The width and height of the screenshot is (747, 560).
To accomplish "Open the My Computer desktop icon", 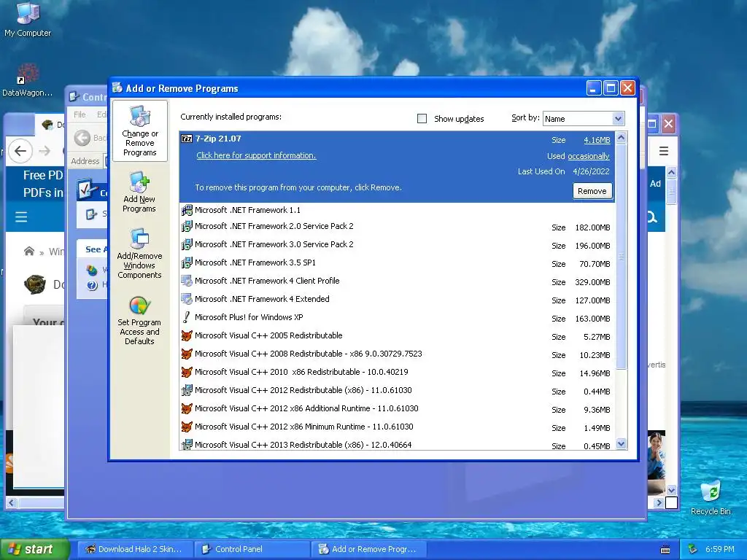I will coord(28,19).
